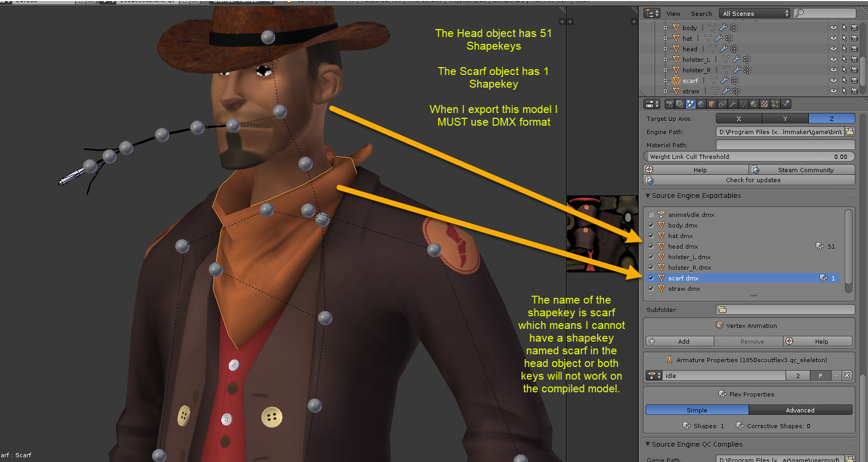Screen dimensions: 868x462
Task: Open the Render Layers properties tab
Action: [x=680, y=104]
